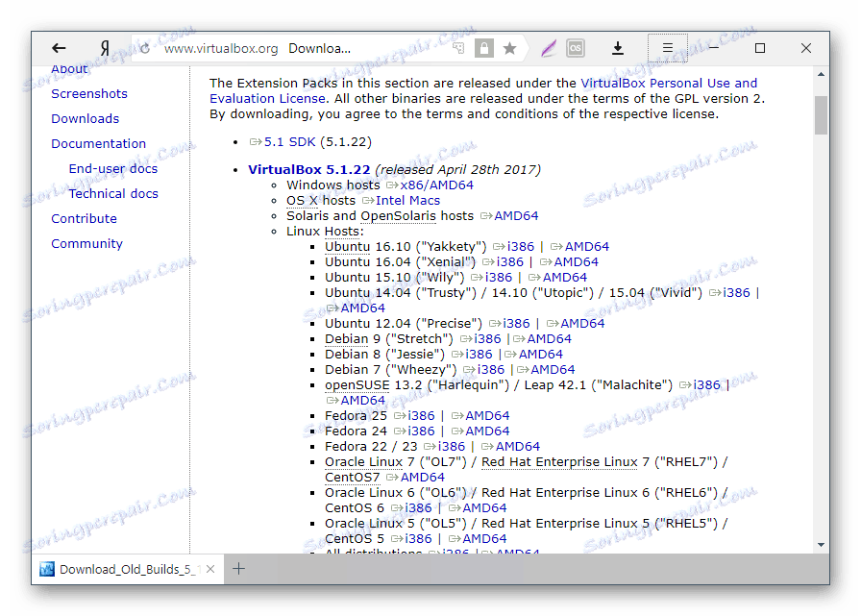Download CentOS 5 AMD64
The image size is (861, 616).
tap(484, 538)
